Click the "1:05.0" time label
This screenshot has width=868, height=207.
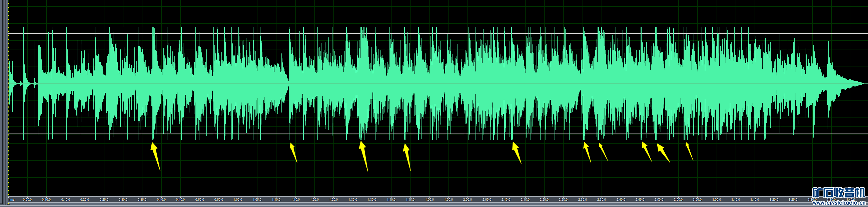[257, 200]
